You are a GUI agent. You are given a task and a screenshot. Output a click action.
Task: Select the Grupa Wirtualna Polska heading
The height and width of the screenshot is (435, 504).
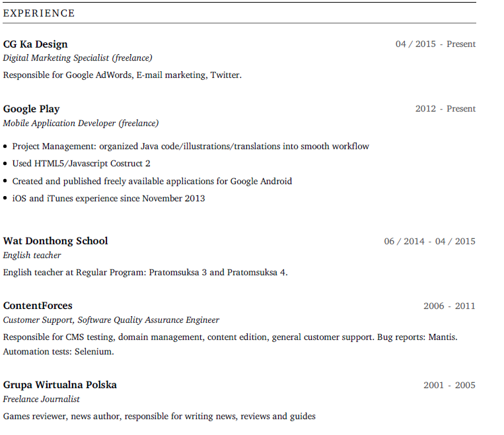pyautogui.click(x=60, y=385)
